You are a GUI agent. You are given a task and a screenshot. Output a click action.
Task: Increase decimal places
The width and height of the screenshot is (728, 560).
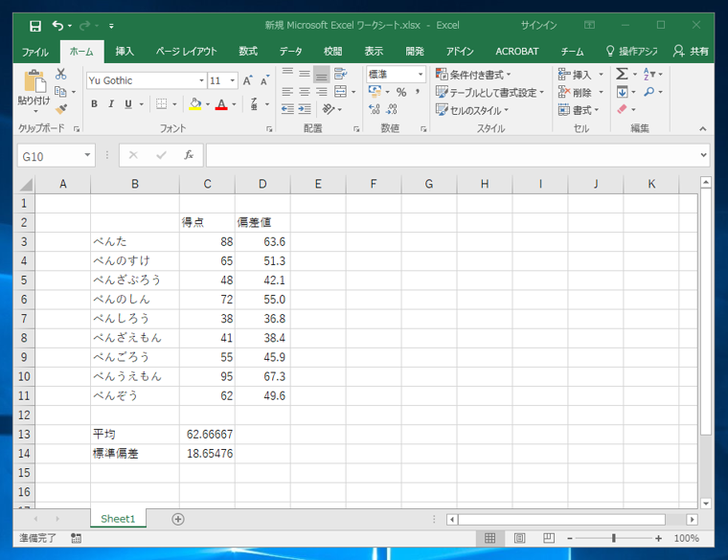coord(375,109)
